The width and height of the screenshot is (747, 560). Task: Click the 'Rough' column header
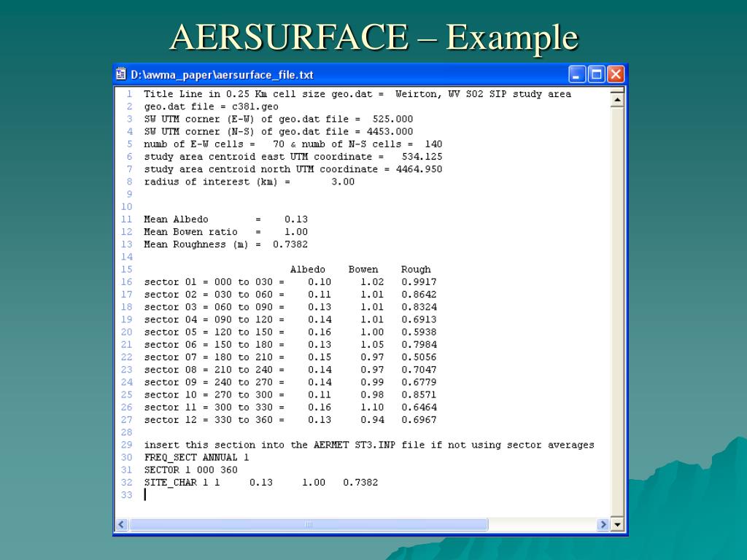[415, 270]
